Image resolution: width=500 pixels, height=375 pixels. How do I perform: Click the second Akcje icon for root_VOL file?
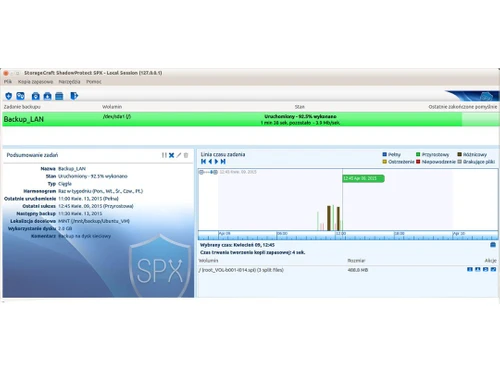tap(478, 269)
